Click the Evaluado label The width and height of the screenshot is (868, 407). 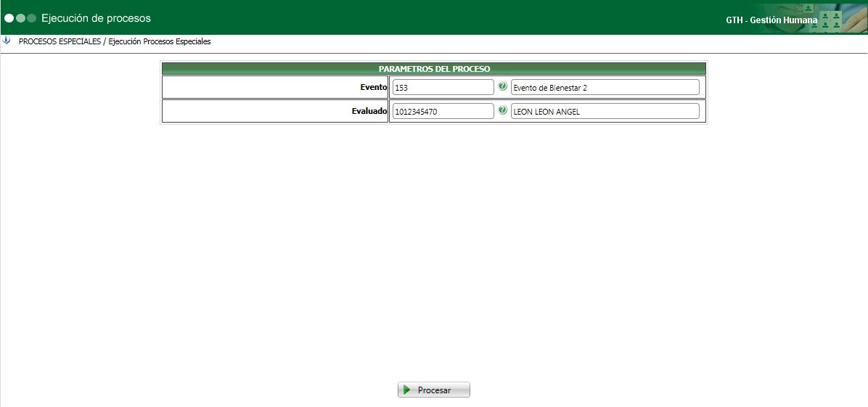pyautogui.click(x=369, y=111)
